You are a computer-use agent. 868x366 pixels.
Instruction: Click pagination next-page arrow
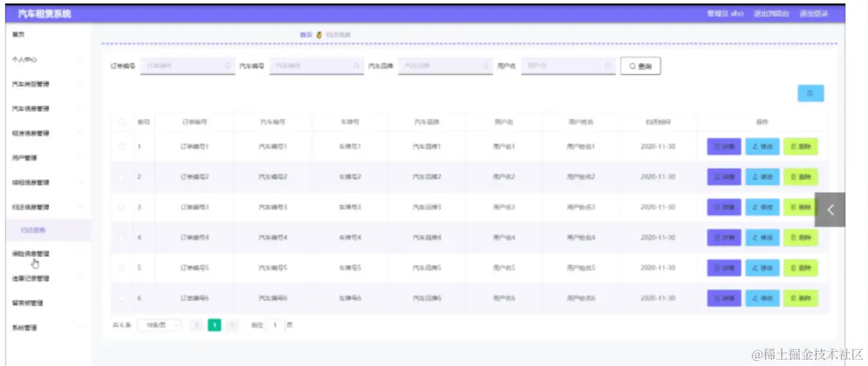(x=233, y=325)
